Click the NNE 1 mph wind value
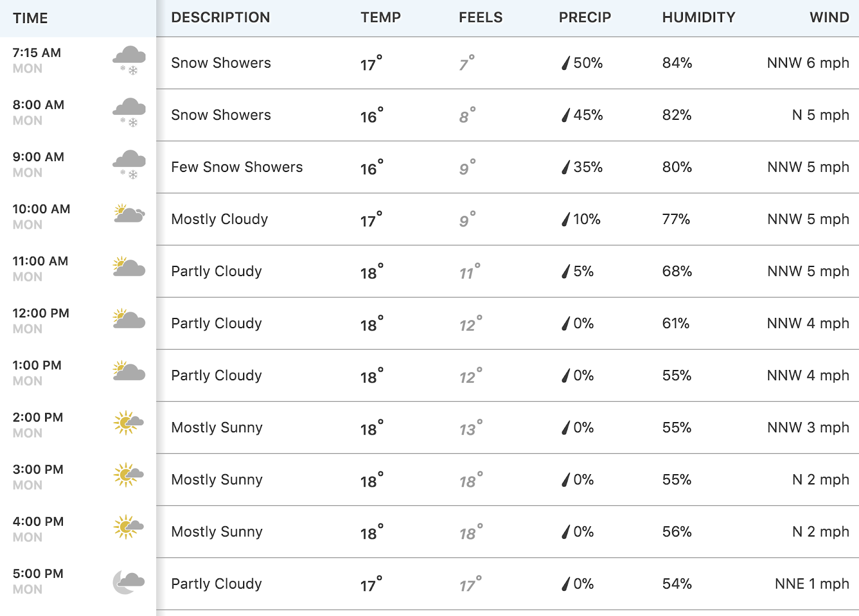Viewport: 859px width, 616px height. click(812, 584)
